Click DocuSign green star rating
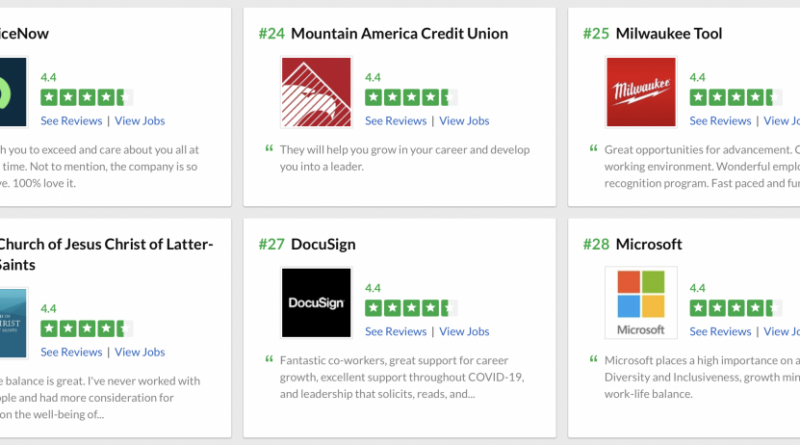Image resolution: width=800 pixels, height=445 pixels. [411, 308]
